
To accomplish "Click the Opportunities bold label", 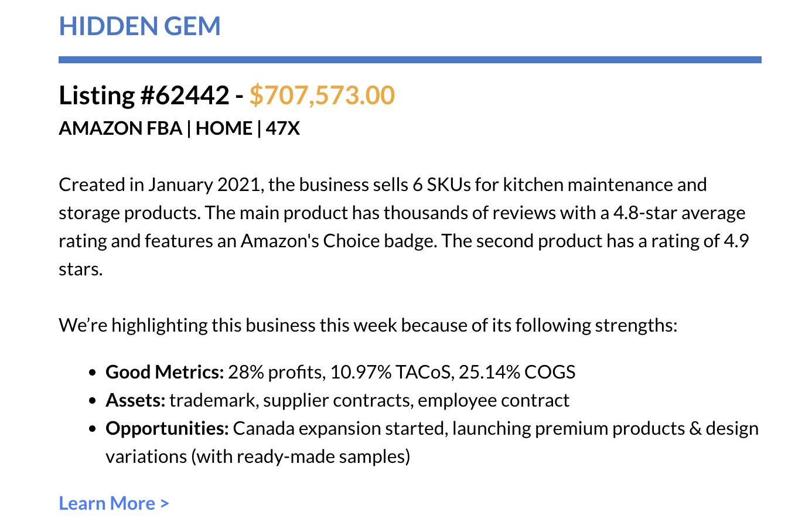I will coord(167,428).
